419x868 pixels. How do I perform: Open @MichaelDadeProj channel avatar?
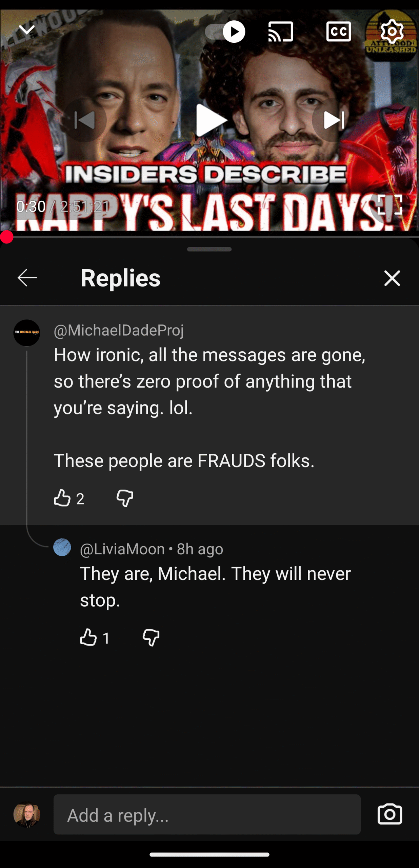coord(27,333)
